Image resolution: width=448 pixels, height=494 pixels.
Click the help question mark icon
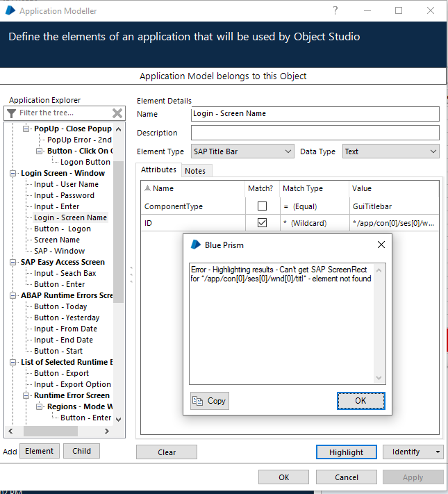pyautogui.click(x=335, y=10)
